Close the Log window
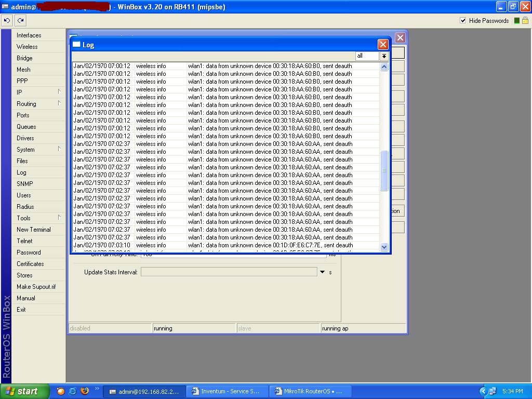The height and width of the screenshot is (399, 532). 383,45
